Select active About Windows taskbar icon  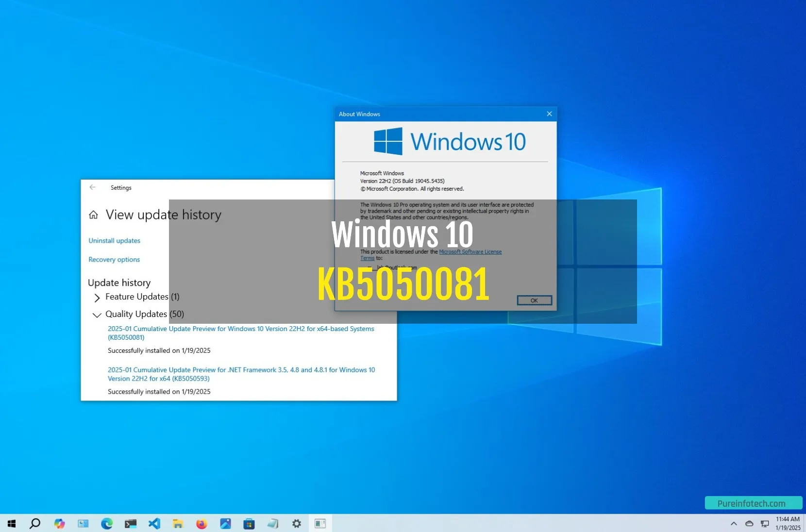point(320,523)
